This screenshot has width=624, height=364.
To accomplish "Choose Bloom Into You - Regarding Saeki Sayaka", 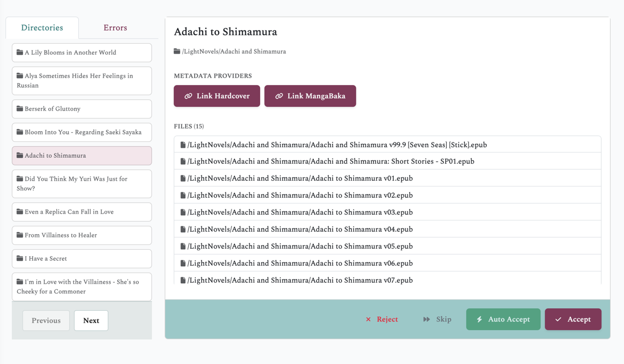I will [x=81, y=132].
